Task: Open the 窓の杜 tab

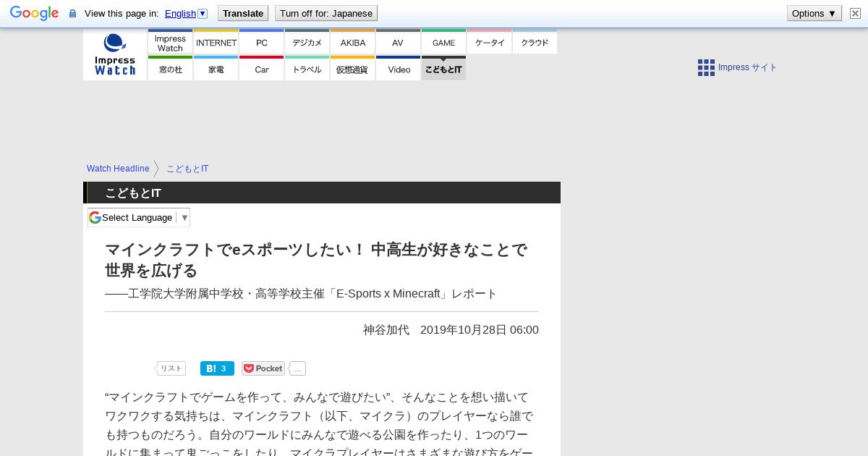Action: pos(170,69)
